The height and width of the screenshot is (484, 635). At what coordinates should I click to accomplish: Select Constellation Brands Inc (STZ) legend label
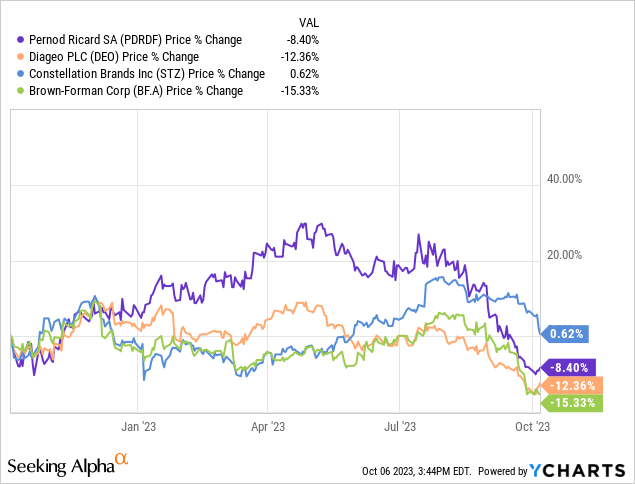click(148, 74)
